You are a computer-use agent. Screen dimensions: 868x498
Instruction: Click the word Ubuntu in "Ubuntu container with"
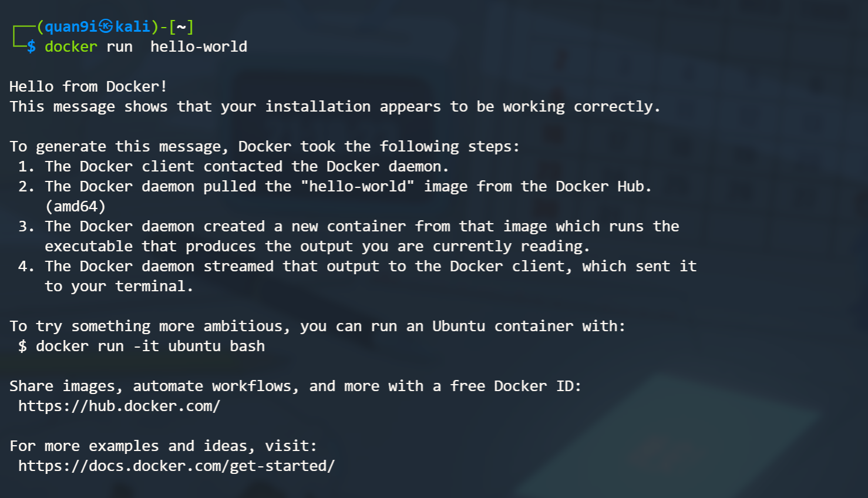pyautogui.click(x=459, y=326)
